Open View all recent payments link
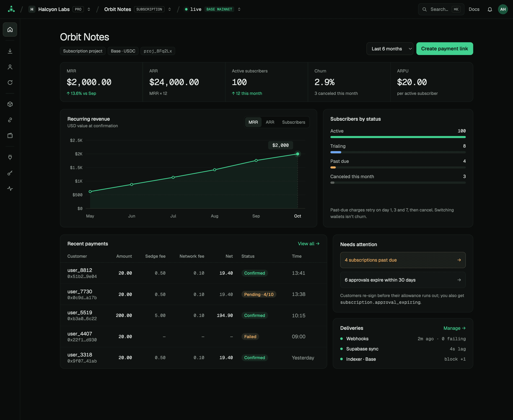This screenshot has height=420, width=513. (309, 244)
